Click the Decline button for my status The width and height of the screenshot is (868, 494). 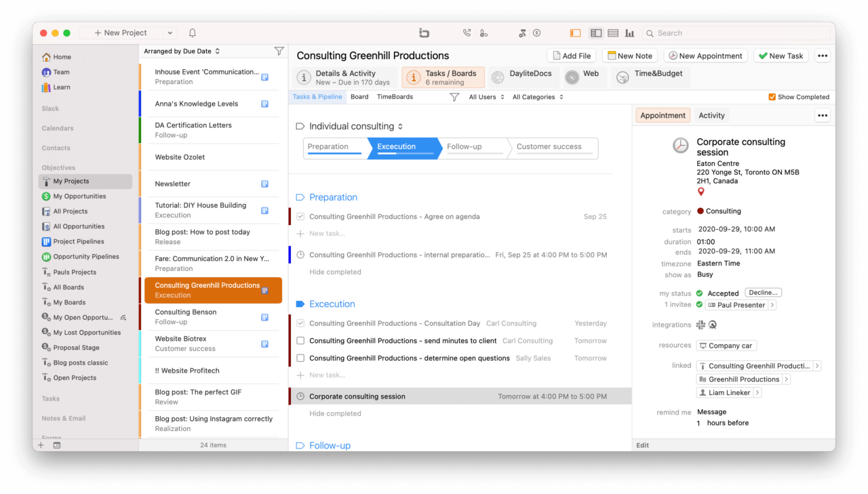click(763, 292)
